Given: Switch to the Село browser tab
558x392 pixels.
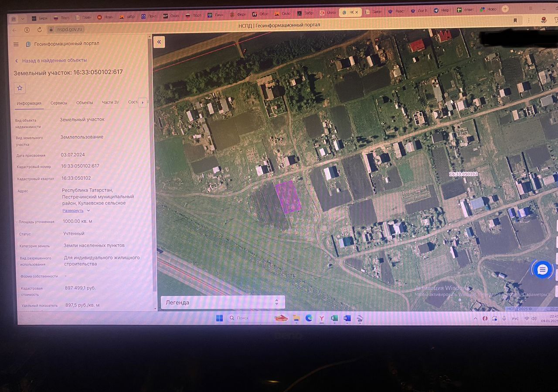Looking at the screenshot, I should coord(282,14).
